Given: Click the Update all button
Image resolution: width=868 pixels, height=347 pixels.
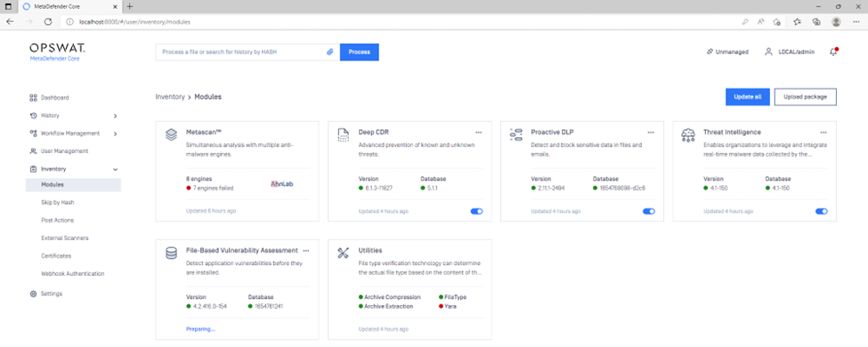Looking at the screenshot, I should click(747, 96).
